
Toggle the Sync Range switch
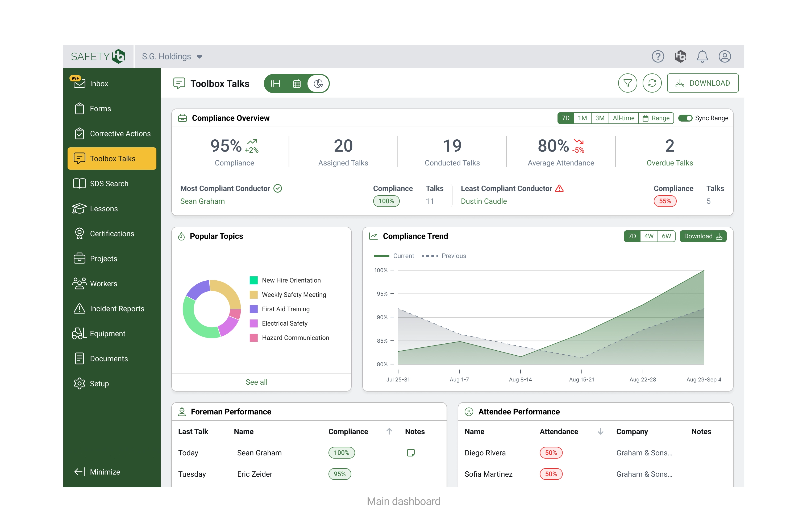685,118
